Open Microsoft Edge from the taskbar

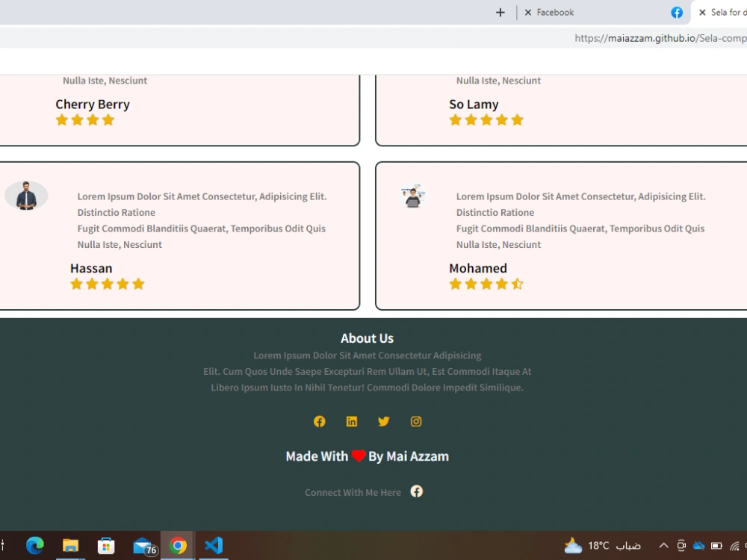click(x=35, y=545)
